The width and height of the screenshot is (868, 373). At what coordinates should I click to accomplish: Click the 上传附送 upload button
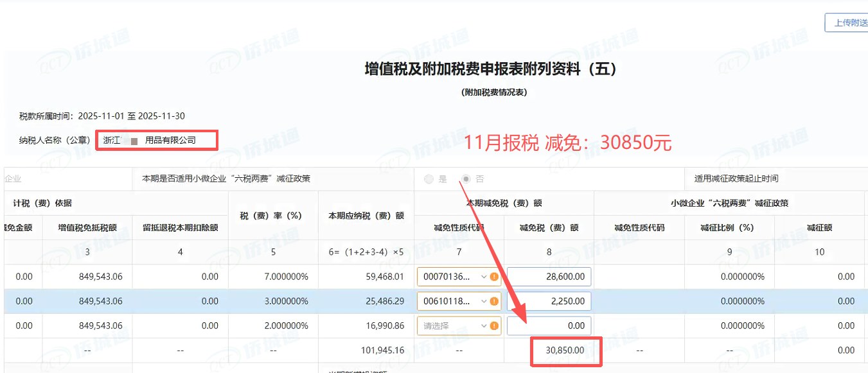(847, 22)
